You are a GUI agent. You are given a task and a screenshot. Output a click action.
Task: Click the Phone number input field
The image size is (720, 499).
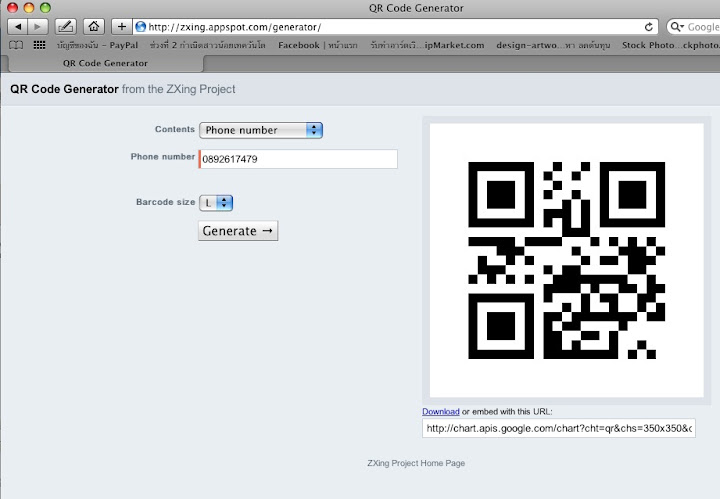point(298,159)
